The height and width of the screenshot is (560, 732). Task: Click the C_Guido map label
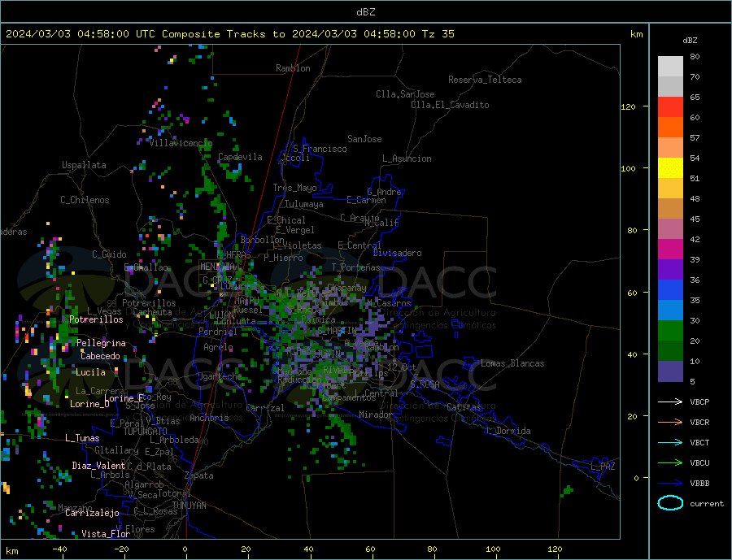coord(109,254)
